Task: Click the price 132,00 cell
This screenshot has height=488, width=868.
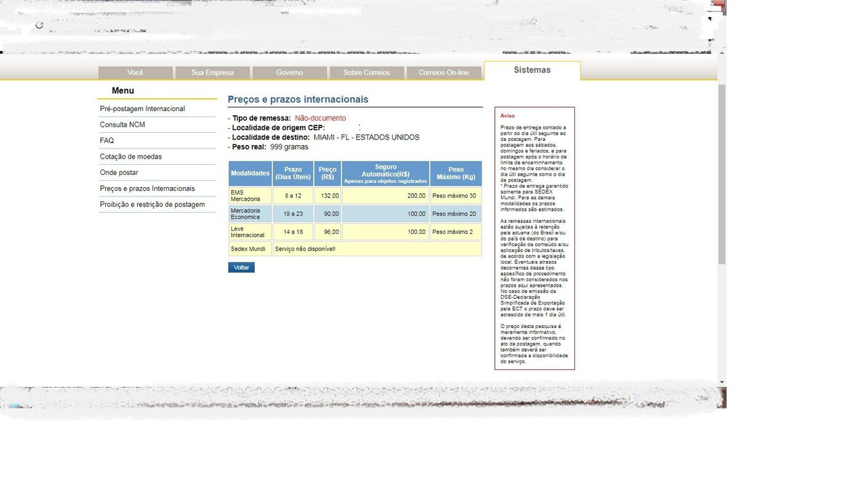Action: click(328, 196)
